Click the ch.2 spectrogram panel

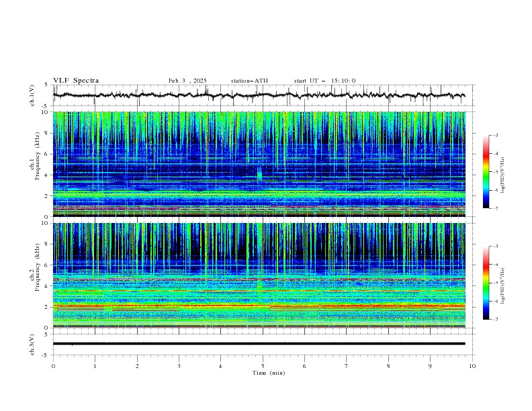click(259, 275)
